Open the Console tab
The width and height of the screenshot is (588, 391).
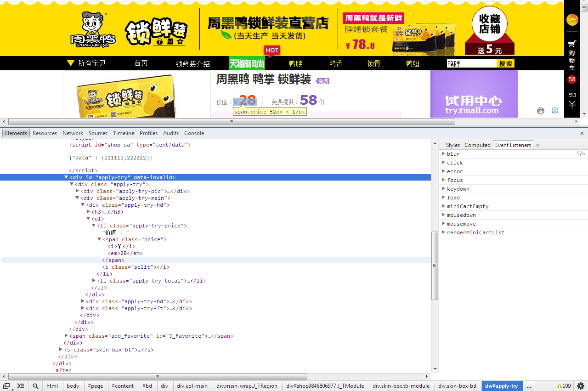[194, 133]
